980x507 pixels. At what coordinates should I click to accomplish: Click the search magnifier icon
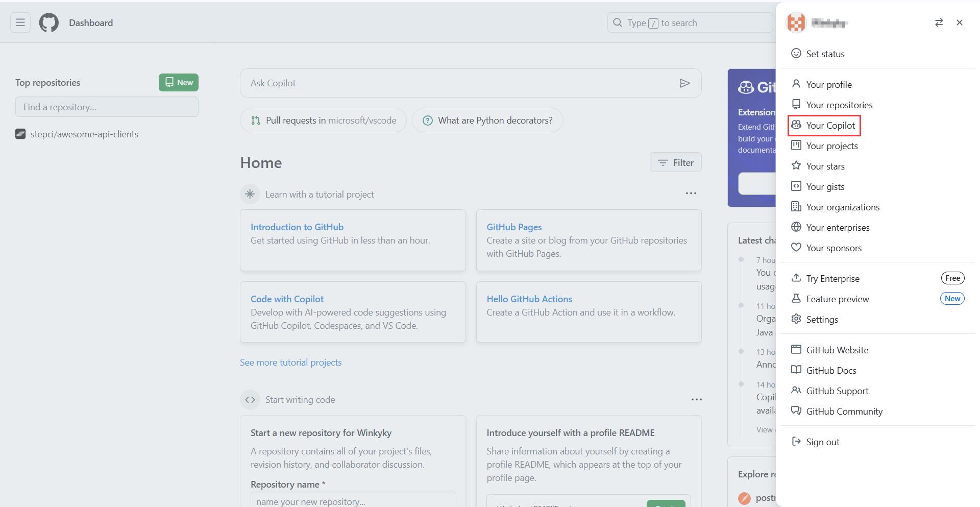618,22
